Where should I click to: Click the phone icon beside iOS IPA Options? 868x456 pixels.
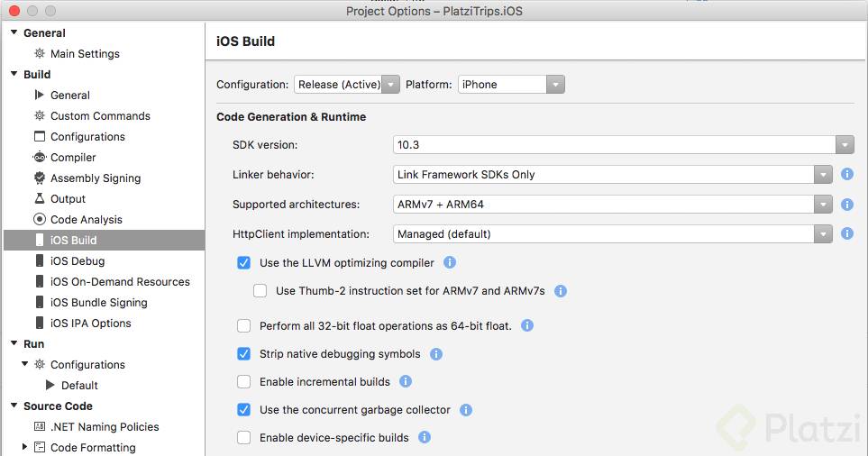click(40, 323)
